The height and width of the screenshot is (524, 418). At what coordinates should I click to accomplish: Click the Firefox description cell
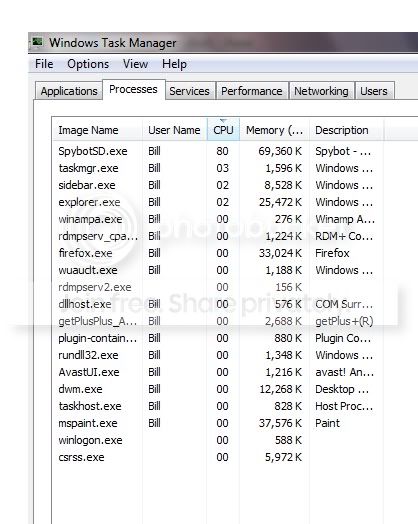click(x=332, y=253)
